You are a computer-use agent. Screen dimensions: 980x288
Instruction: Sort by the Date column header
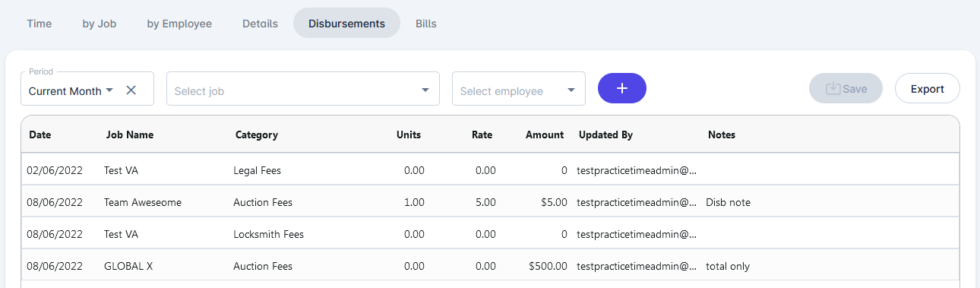(x=40, y=135)
